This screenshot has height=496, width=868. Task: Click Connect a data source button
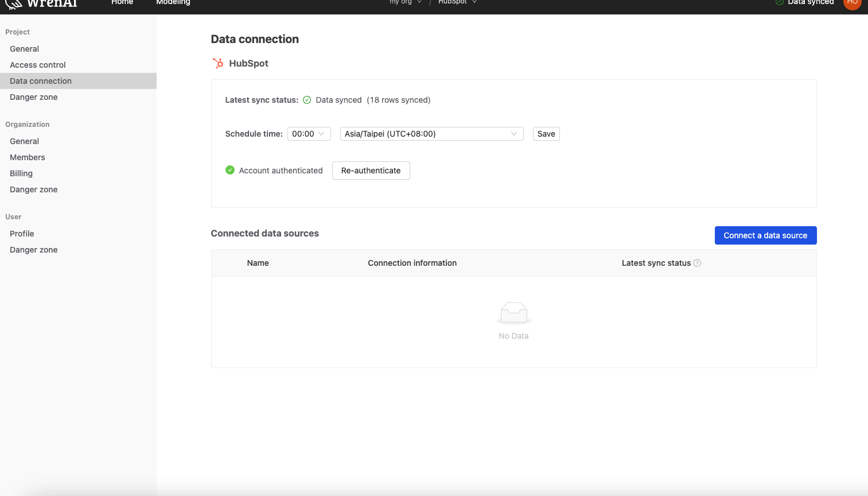pyautogui.click(x=765, y=235)
